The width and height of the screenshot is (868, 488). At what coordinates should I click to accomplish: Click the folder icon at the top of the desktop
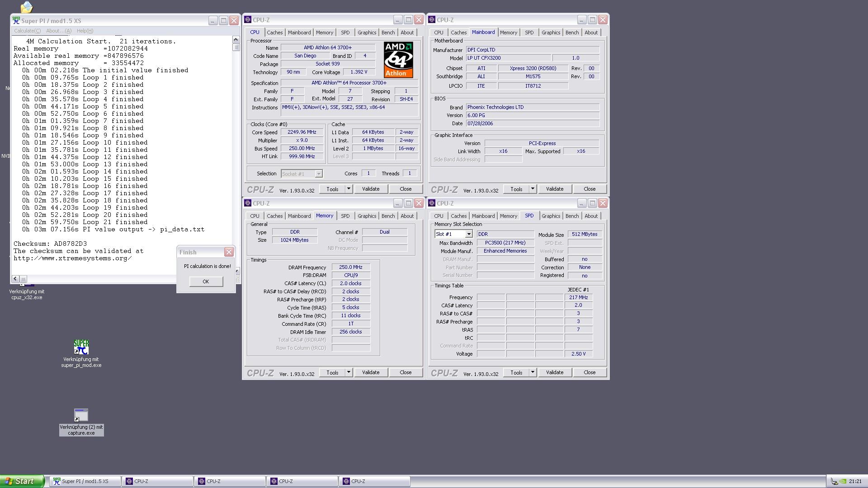(27, 7)
